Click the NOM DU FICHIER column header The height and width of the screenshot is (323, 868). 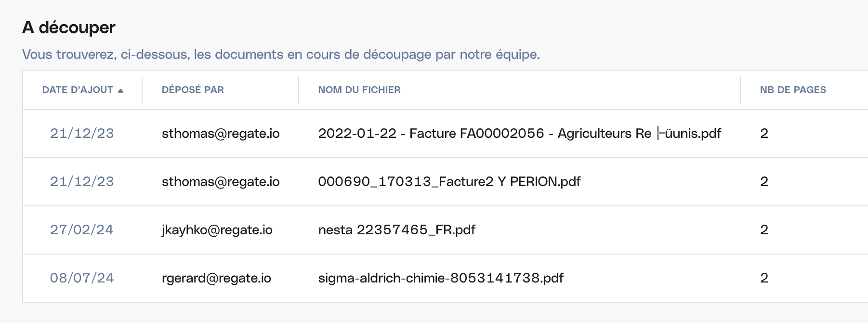pyautogui.click(x=359, y=90)
